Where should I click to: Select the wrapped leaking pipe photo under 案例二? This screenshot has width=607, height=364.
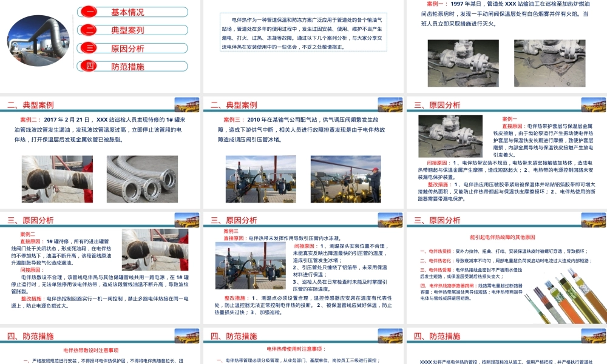[57, 179]
